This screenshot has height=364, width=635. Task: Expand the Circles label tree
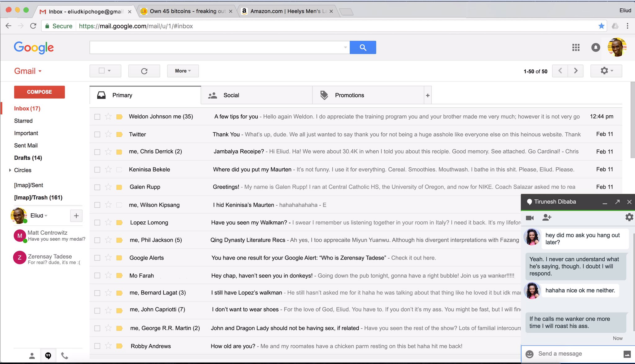click(10, 170)
